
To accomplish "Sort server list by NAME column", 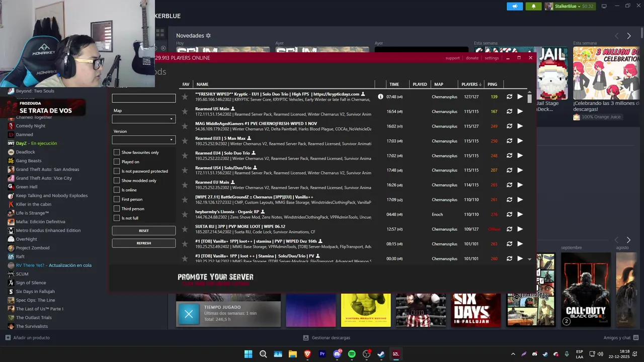I will [x=202, y=84].
